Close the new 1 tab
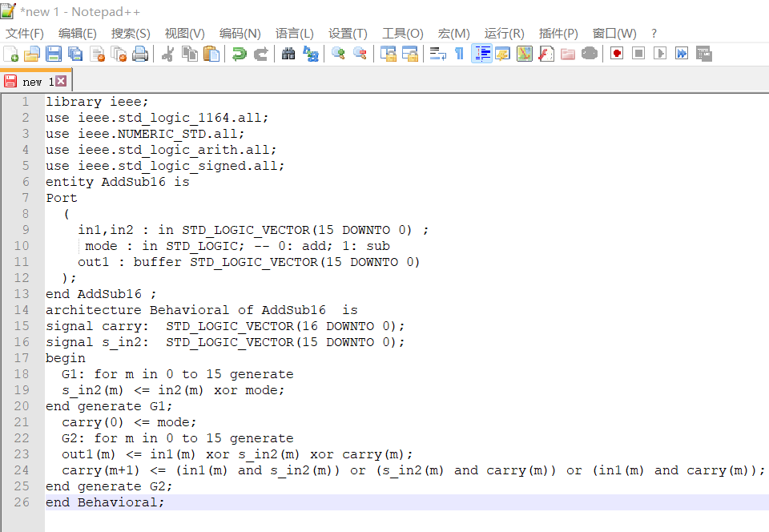 (x=61, y=81)
